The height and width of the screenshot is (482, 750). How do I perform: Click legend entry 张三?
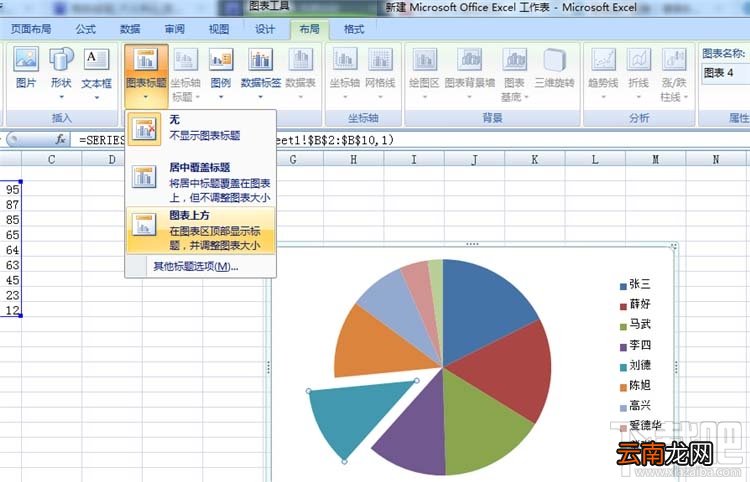pyautogui.click(x=635, y=285)
